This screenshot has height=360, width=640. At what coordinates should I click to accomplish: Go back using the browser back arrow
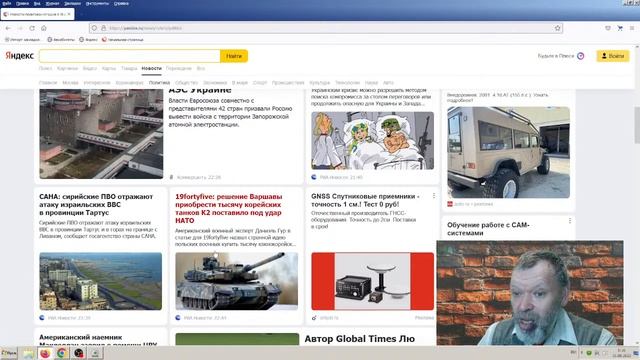tap(9, 28)
